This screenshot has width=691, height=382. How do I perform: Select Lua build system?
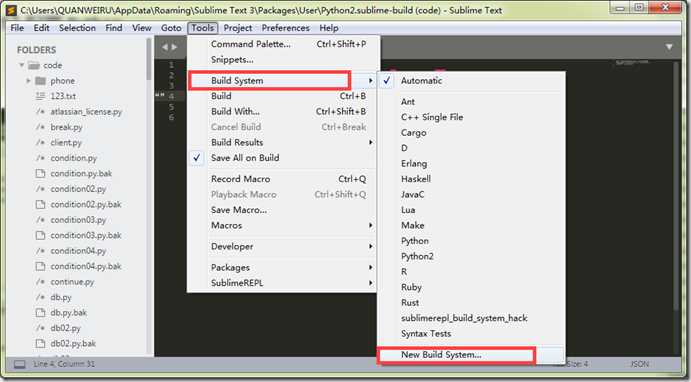472,210
